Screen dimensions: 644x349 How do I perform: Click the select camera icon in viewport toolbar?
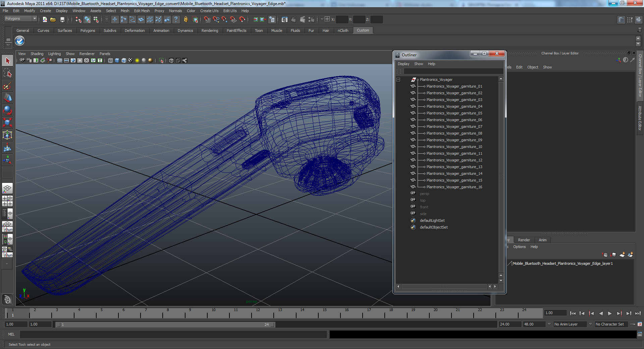point(22,60)
